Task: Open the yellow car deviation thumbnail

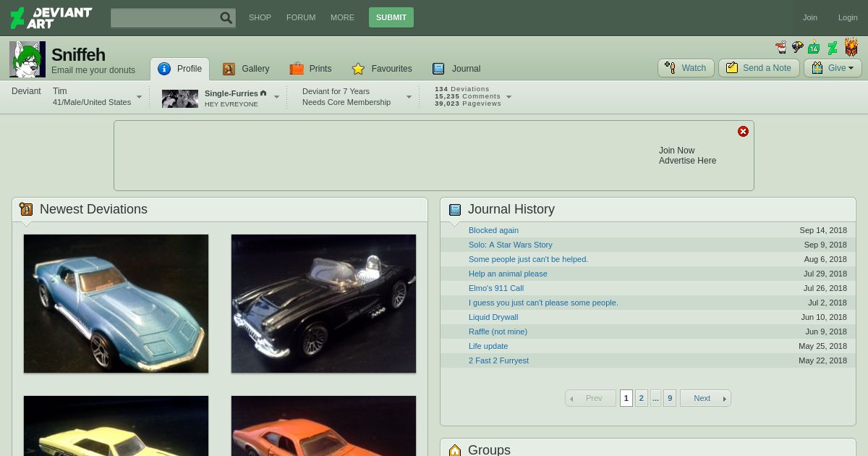Action: pos(116,426)
